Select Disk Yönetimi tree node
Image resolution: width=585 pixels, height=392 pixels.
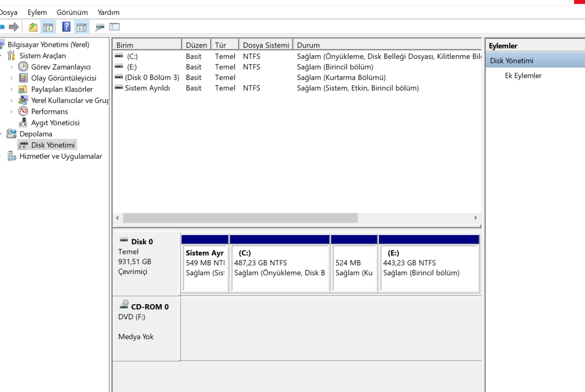53,145
